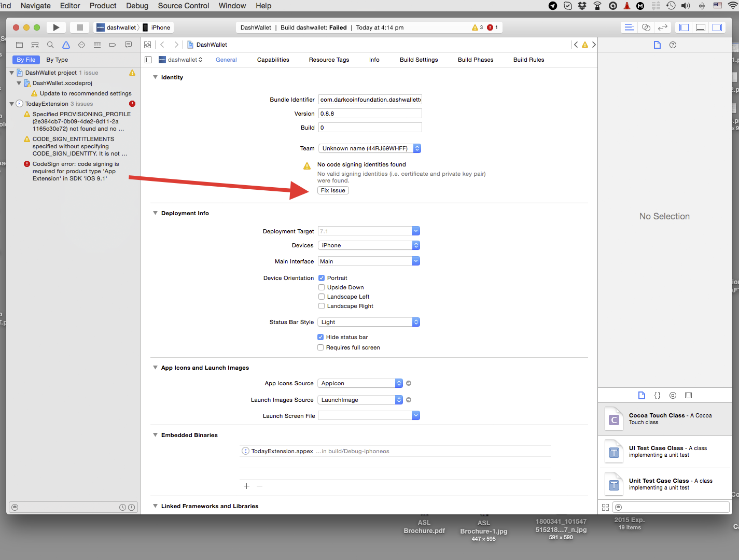Select the By File issue filter
Screen dimensions: 739x560
point(26,60)
